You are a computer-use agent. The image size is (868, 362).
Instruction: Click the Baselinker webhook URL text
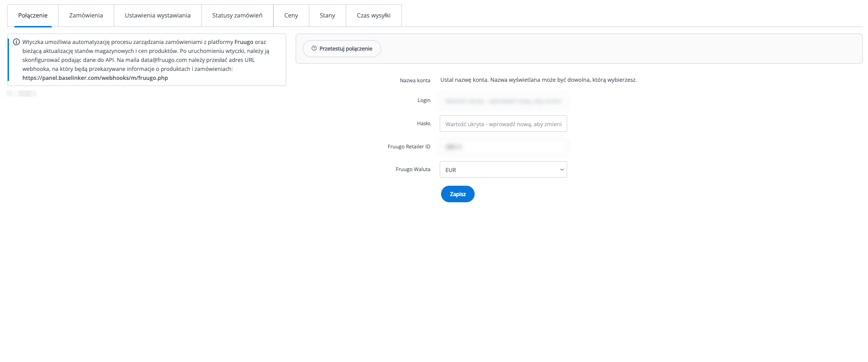click(95, 78)
